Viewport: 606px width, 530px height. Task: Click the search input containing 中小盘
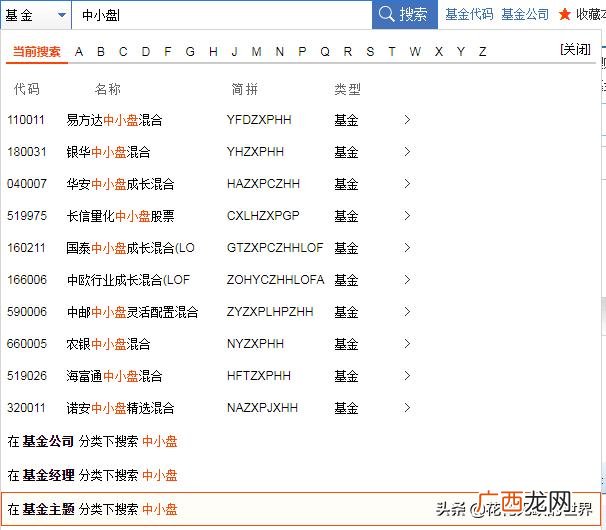click(x=222, y=15)
